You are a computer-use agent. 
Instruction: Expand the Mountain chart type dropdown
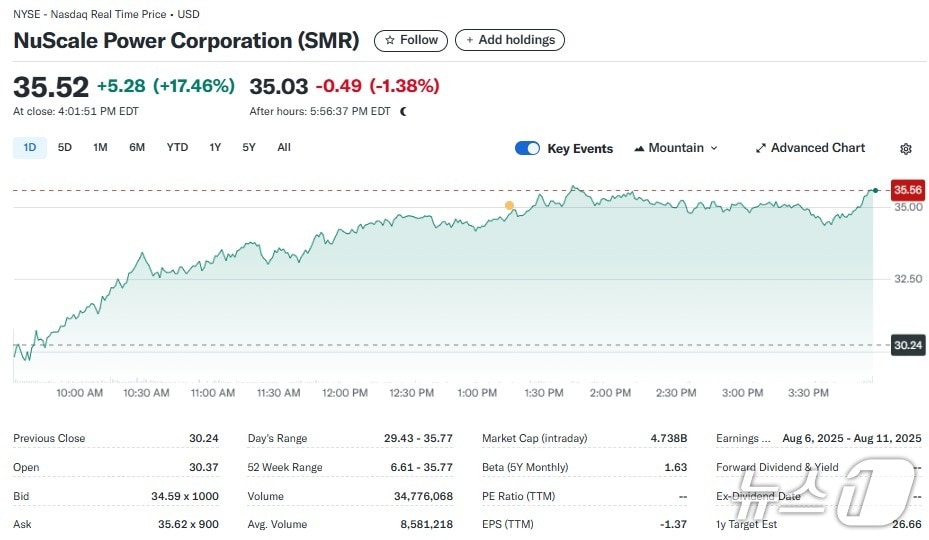(676, 148)
